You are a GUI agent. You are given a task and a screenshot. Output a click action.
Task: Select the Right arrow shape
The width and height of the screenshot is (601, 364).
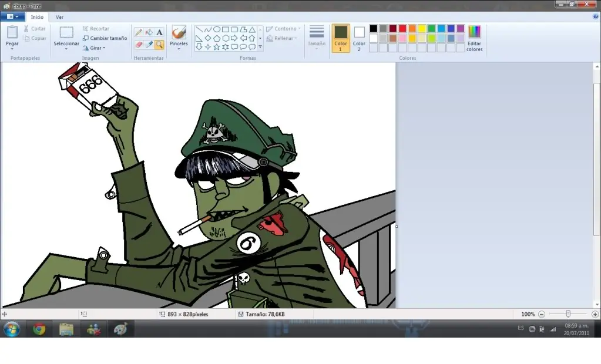coord(234,38)
